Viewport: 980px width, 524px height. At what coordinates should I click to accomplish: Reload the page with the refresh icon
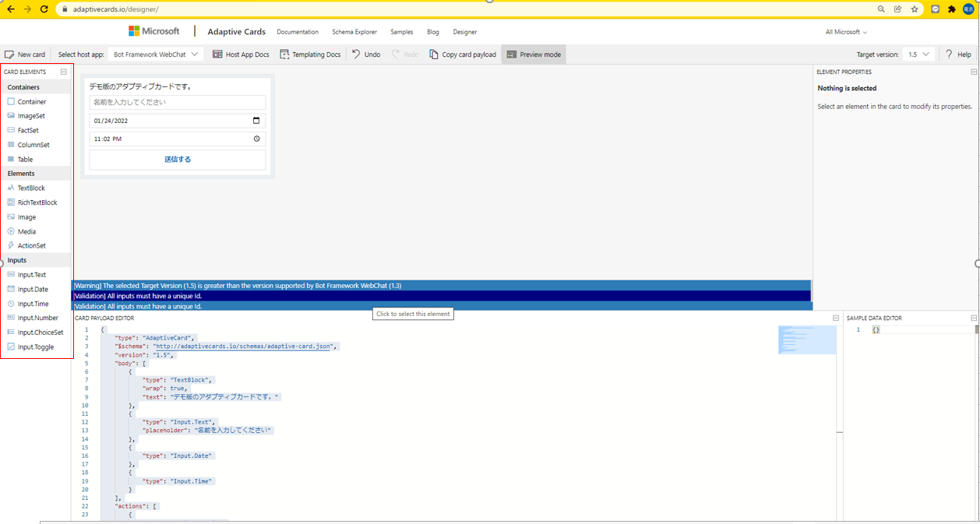click(44, 9)
